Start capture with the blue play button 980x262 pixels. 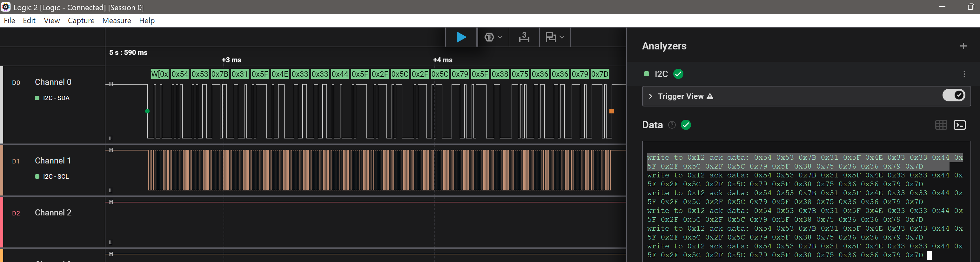click(x=461, y=37)
